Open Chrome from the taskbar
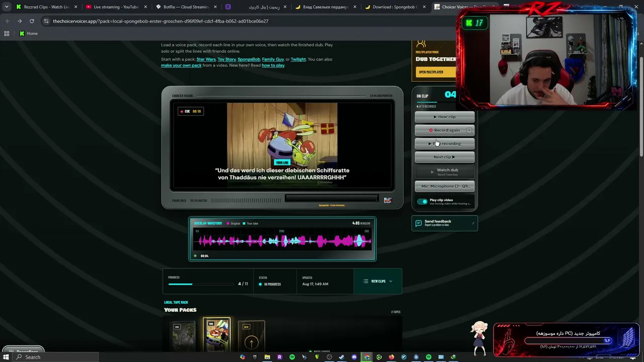This screenshot has width=644, height=362. tap(367, 357)
